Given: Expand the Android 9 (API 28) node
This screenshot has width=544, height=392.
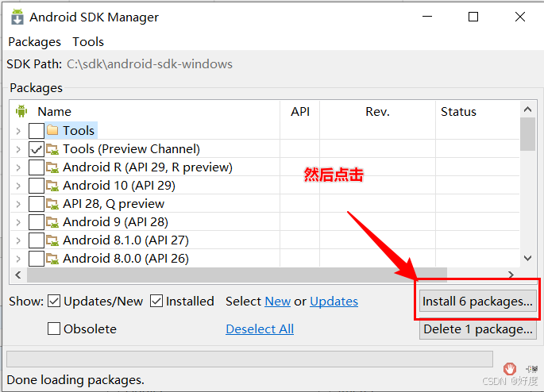Looking at the screenshot, I should pyautogui.click(x=18, y=222).
